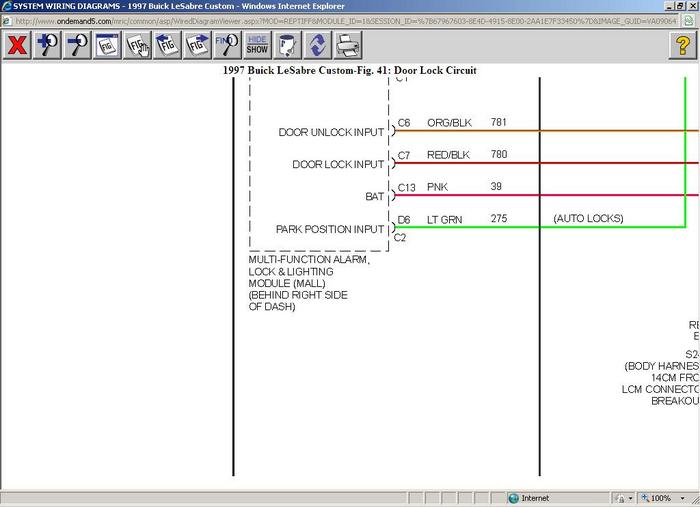This screenshot has width=700, height=507.
Task: Click the blue refresh arrows icon
Action: coord(318,45)
